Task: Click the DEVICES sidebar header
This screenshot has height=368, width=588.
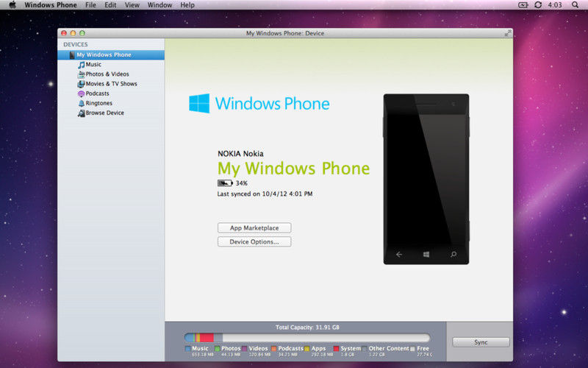Action: point(76,44)
